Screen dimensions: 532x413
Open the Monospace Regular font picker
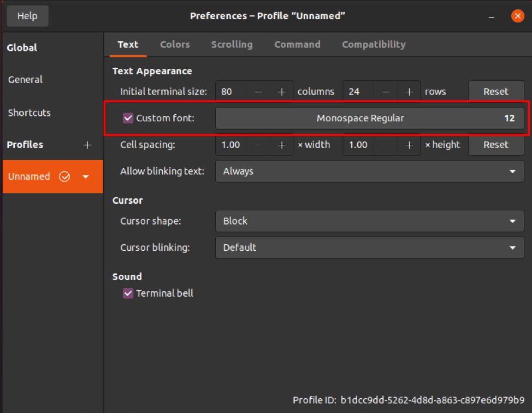pos(369,118)
